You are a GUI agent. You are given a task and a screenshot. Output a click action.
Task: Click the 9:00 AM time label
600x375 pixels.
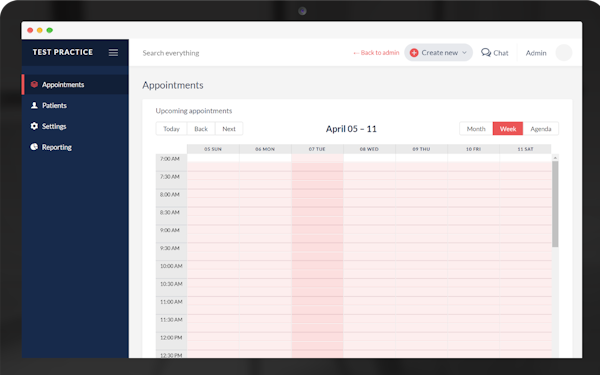click(x=170, y=230)
